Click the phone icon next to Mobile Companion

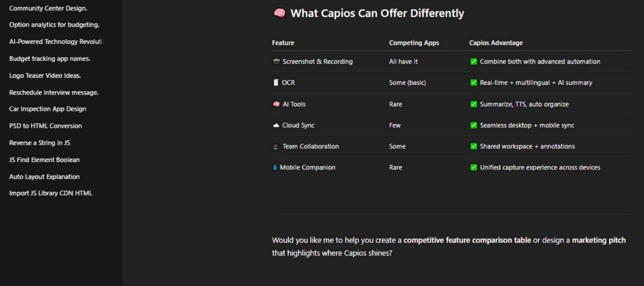[275, 167]
